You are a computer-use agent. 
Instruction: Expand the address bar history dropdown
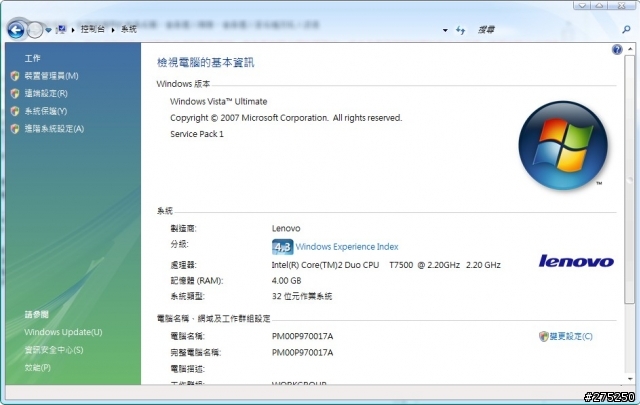point(445,30)
